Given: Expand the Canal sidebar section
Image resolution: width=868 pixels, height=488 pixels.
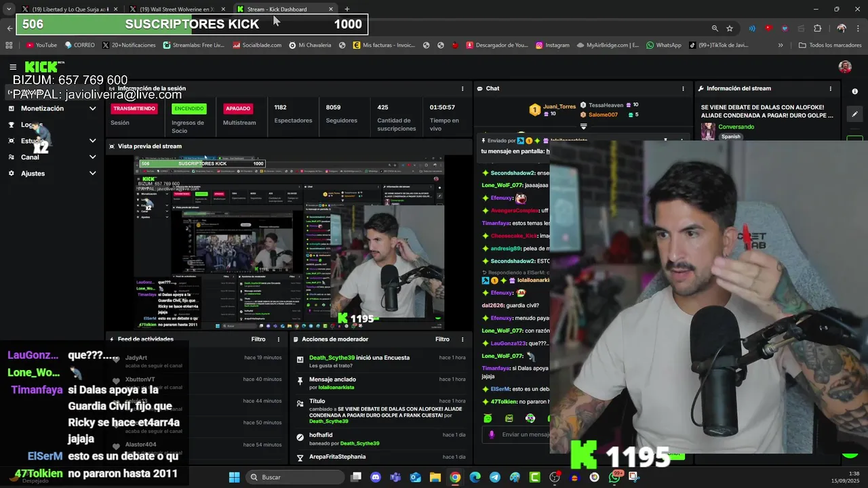Looking at the screenshot, I should [x=93, y=157].
